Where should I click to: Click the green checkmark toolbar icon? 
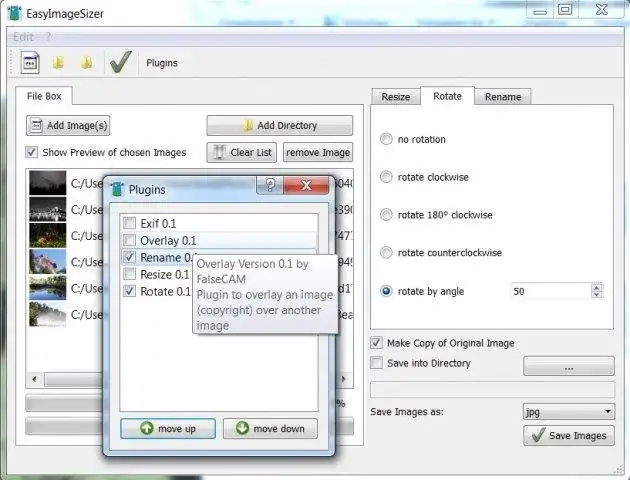121,62
